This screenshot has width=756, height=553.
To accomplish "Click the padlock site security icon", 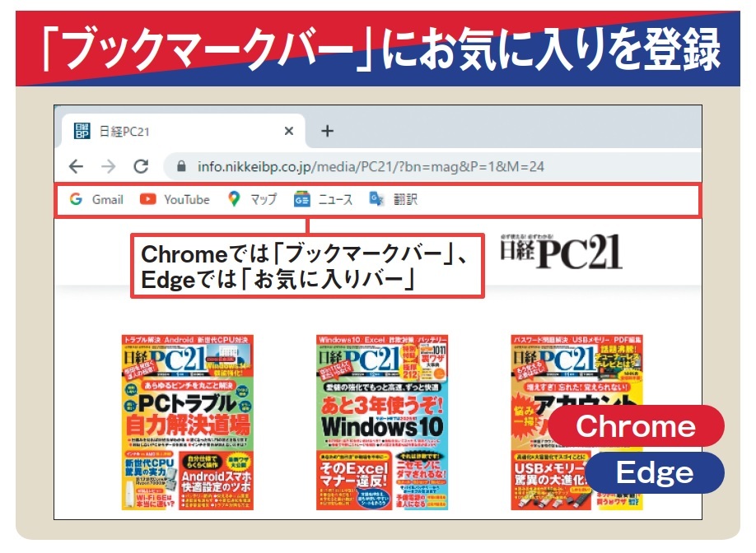I will (x=181, y=166).
